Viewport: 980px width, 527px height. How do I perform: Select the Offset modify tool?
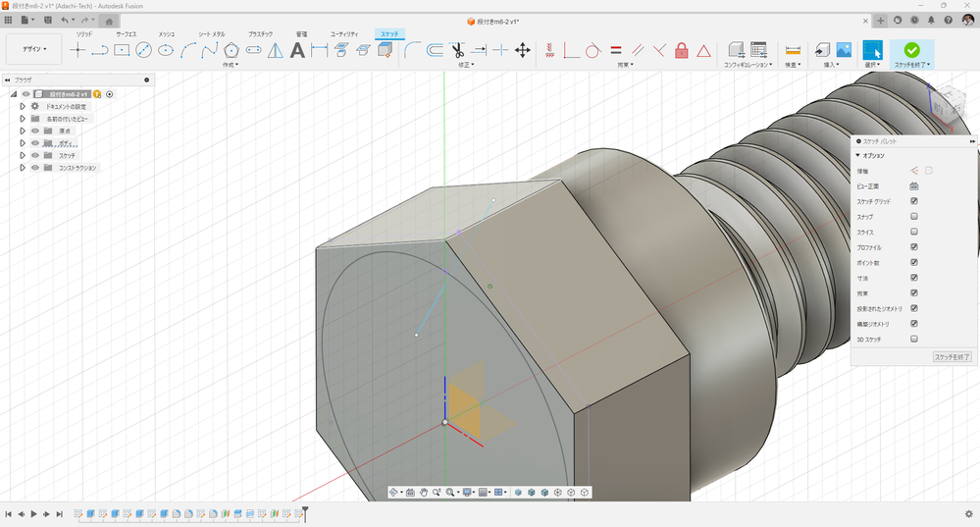(x=435, y=51)
